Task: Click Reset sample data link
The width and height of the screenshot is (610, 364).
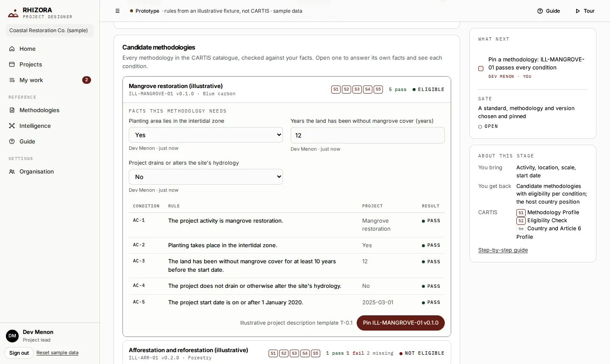Action: pyautogui.click(x=57, y=353)
